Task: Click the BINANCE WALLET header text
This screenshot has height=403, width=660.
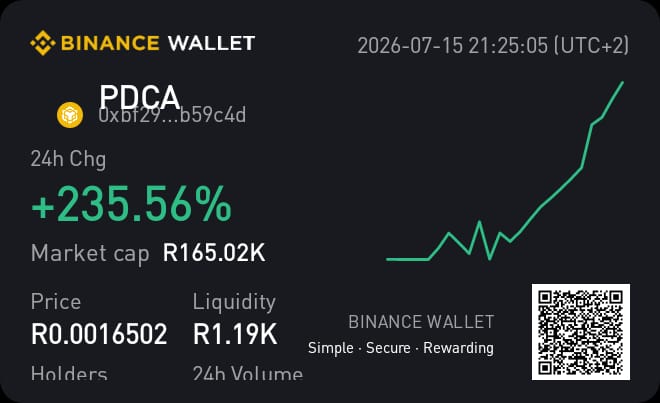Action: (158, 43)
